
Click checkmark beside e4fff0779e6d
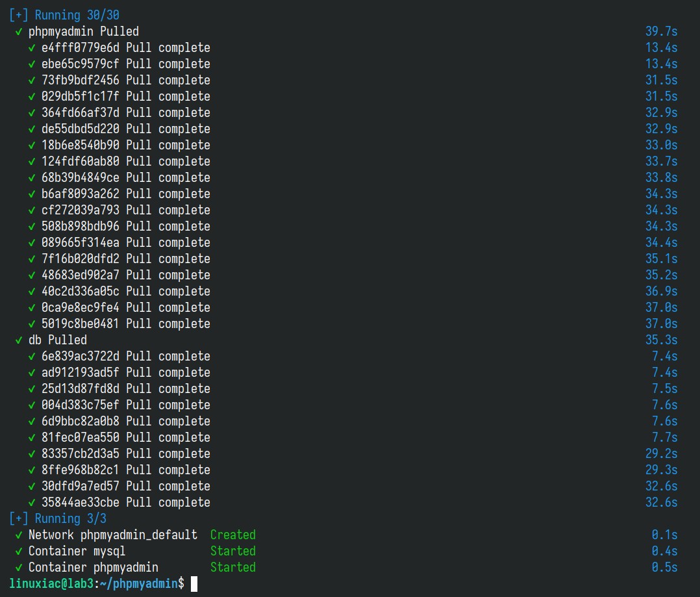point(32,48)
